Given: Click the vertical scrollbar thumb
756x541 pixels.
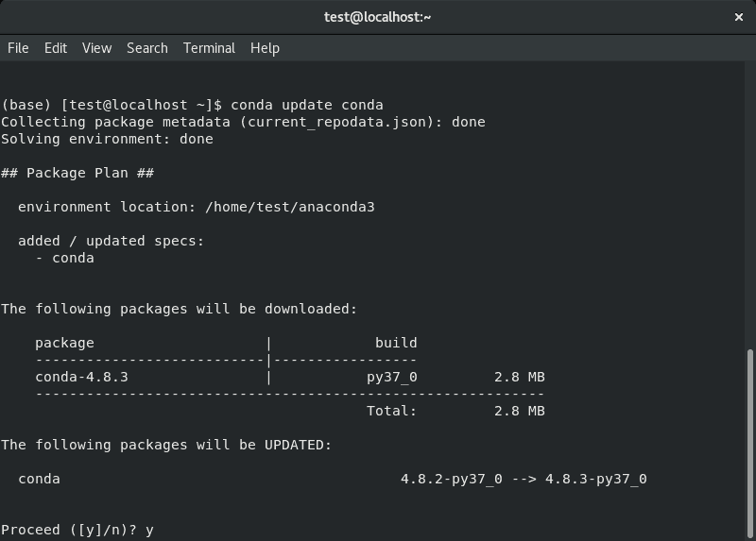Looking at the screenshot, I should click(x=750, y=443).
